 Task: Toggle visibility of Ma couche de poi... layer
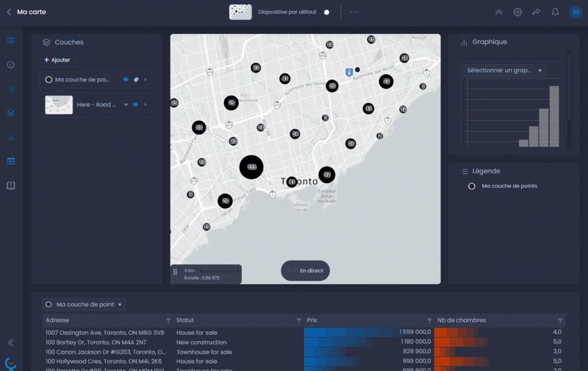coord(126,79)
